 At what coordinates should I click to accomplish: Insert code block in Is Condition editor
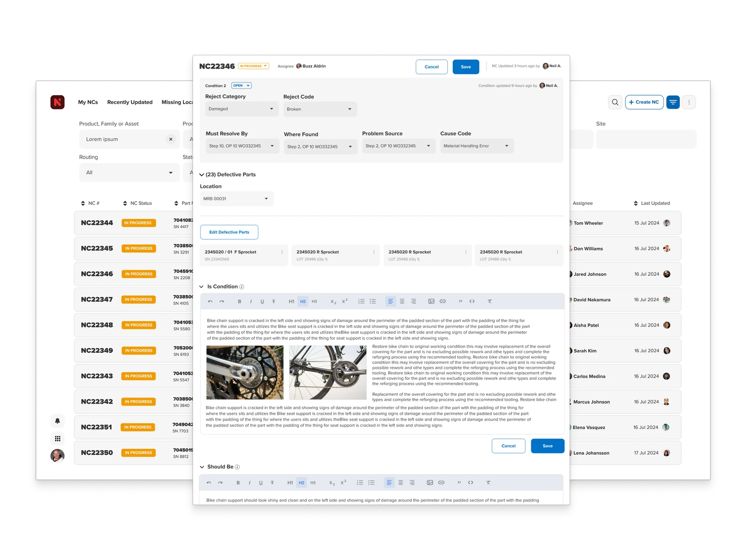[x=472, y=301]
